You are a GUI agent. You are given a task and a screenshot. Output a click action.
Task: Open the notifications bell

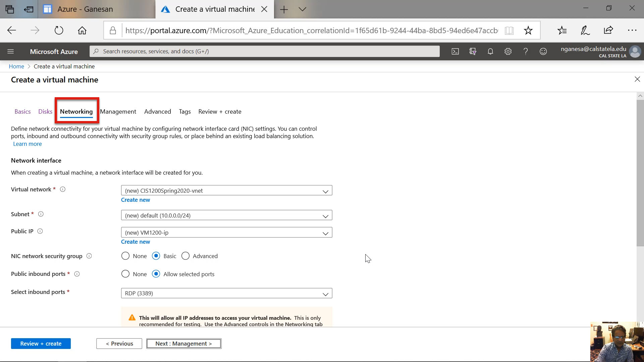coord(490,51)
